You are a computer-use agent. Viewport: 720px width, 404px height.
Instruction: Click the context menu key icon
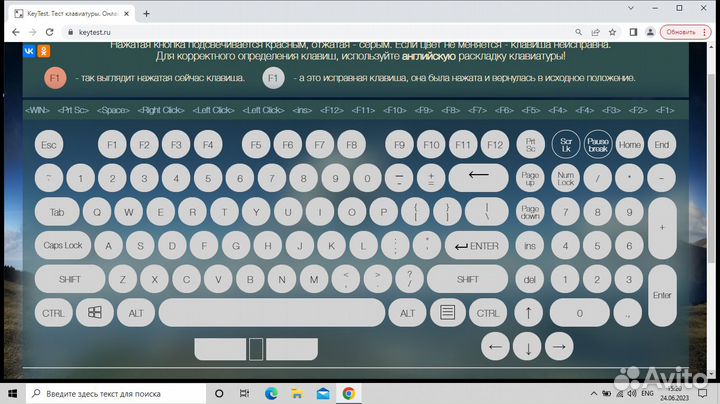point(447,313)
